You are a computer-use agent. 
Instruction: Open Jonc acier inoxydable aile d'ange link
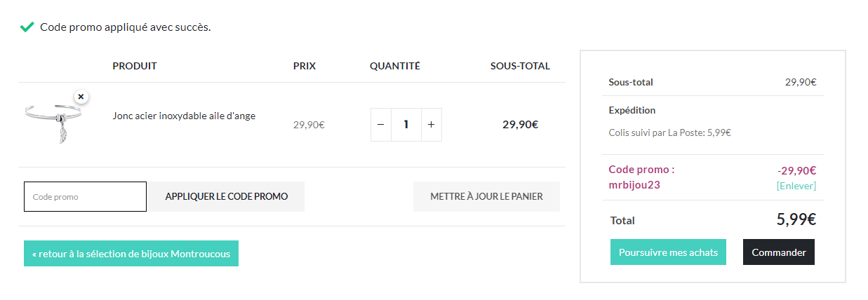[184, 116]
